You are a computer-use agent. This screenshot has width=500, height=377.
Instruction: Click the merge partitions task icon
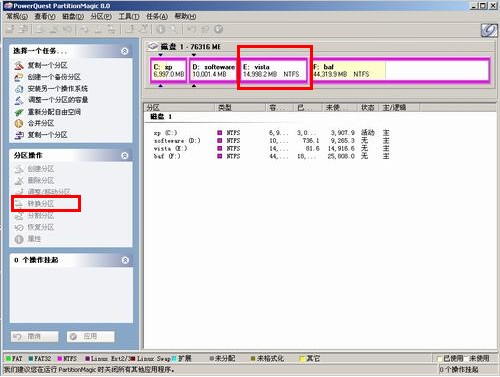19,123
